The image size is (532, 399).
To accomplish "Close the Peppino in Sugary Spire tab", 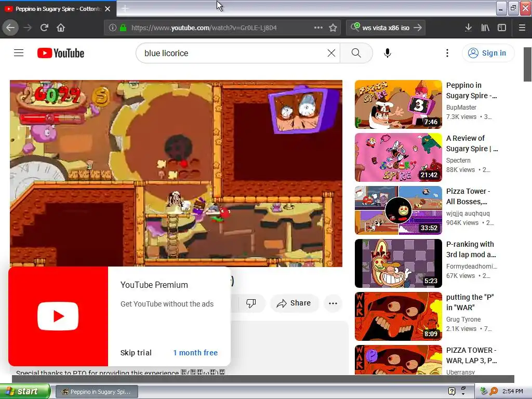I will pos(108,9).
